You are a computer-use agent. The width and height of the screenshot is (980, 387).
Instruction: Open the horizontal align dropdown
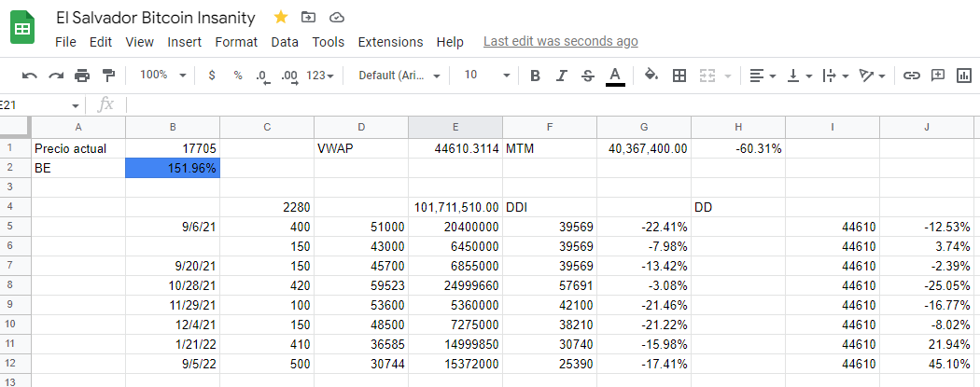click(763, 76)
